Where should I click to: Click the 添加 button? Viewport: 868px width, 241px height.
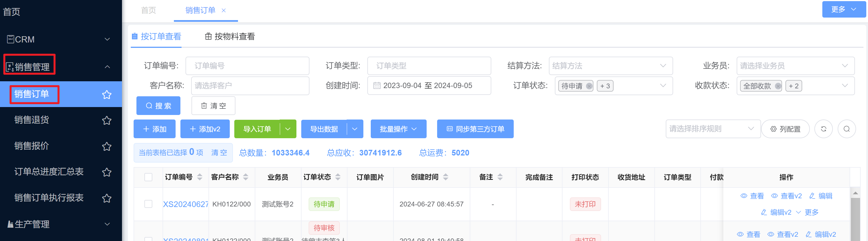[x=154, y=129]
